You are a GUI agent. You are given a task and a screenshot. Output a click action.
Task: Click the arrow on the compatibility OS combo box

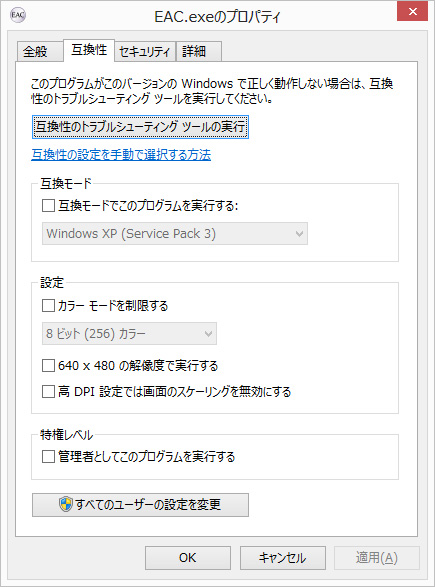coord(299,234)
